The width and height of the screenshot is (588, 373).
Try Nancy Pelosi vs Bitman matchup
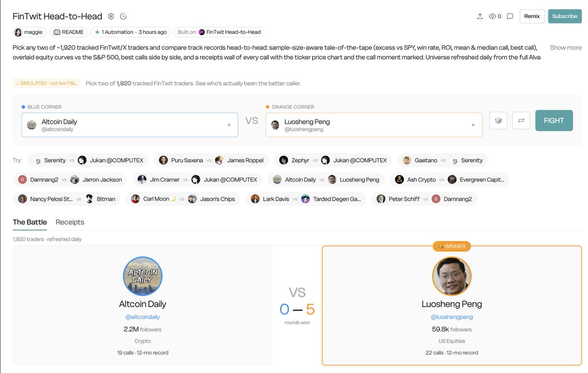tap(67, 199)
